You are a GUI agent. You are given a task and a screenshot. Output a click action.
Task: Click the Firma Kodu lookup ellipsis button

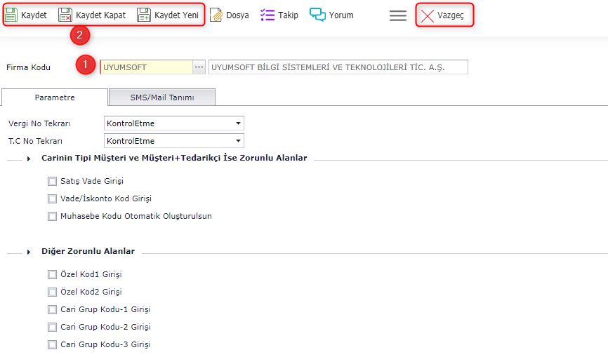tap(199, 67)
